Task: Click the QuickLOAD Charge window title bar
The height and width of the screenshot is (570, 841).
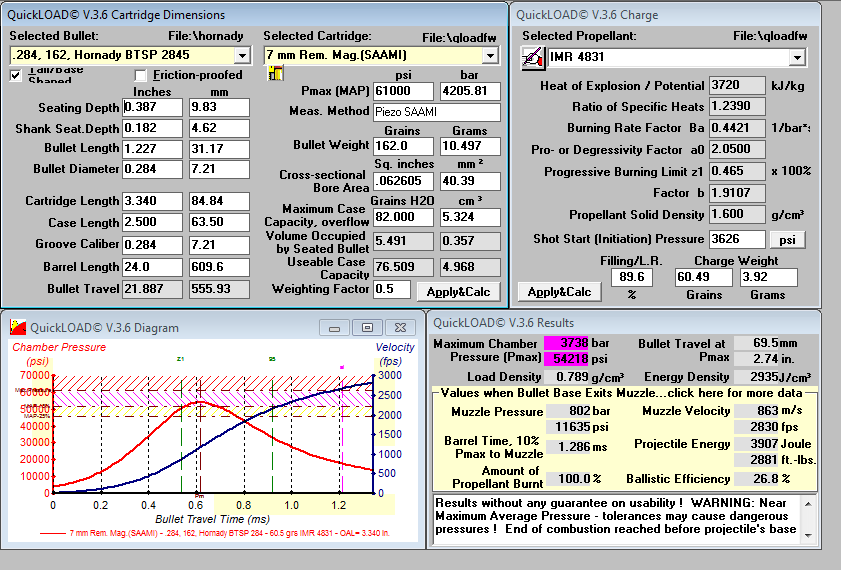Action: pos(665,14)
